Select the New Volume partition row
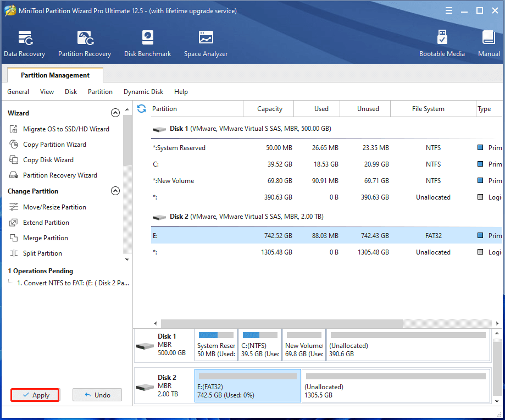The image size is (505, 420). [326, 181]
